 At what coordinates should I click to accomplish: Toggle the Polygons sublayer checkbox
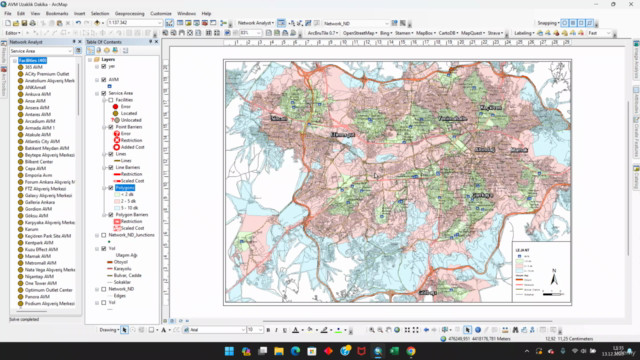tap(111, 188)
